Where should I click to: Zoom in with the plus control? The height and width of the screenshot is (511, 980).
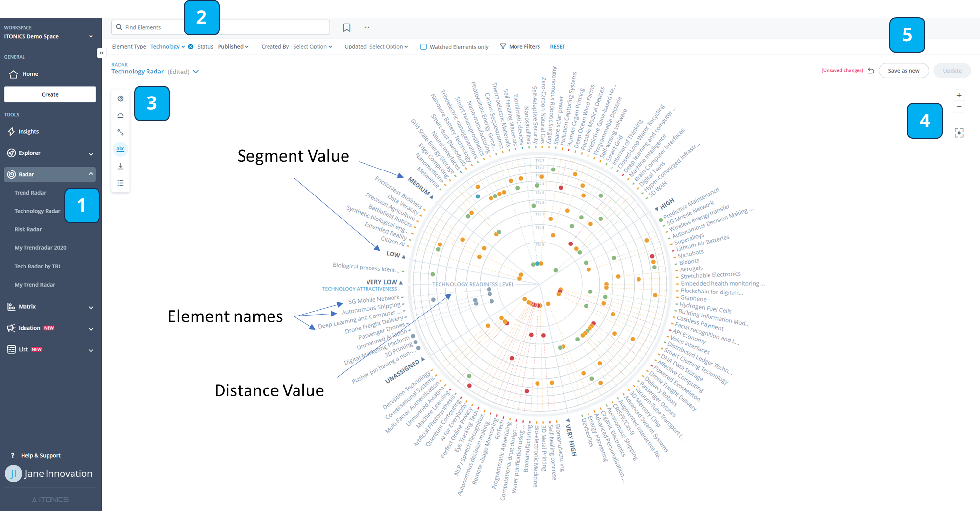tap(959, 95)
